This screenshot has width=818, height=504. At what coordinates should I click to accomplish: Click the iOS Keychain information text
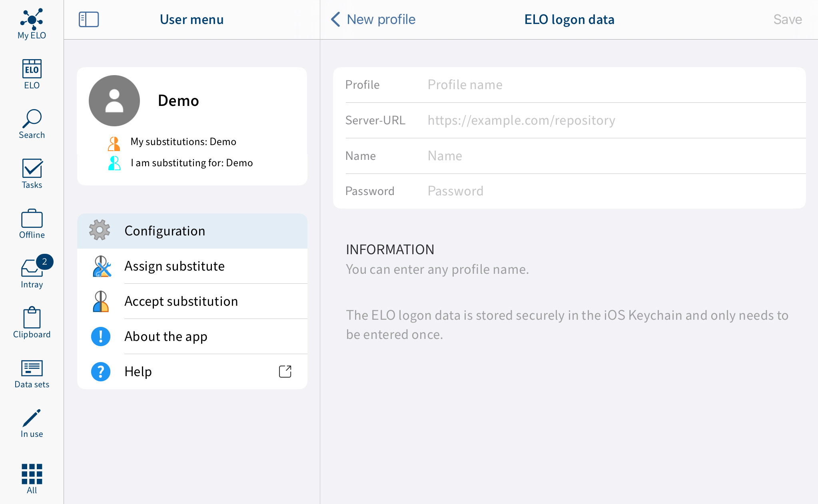pos(567,325)
